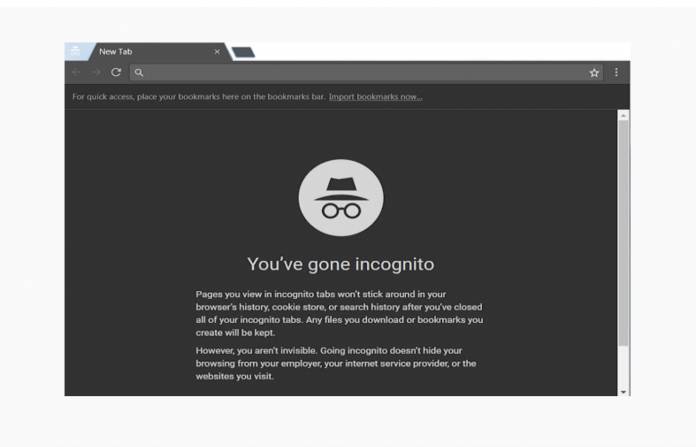Open the three-dot Chrome menu
The height and width of the screenshot is (447, 696).
pyautogui.click(x=616, y=72)
